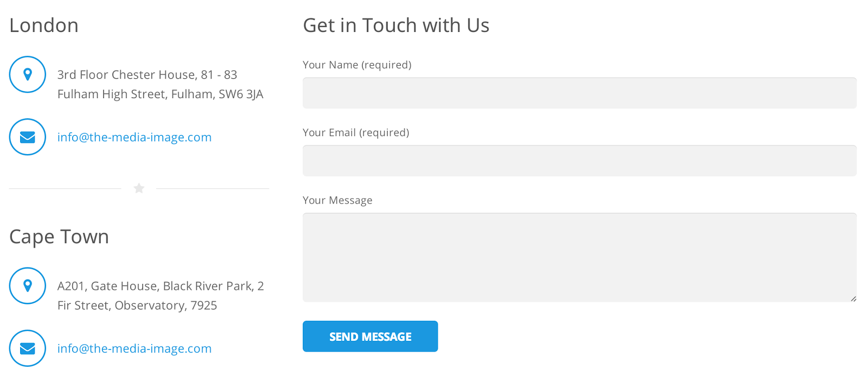Click the Your Email (required) label
The image size is (868, 375).
click(355, 133)
